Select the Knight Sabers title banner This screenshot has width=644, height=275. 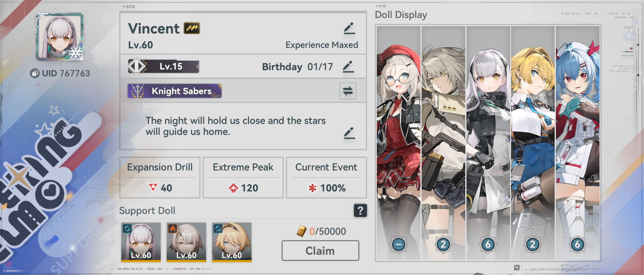(174, 91)
